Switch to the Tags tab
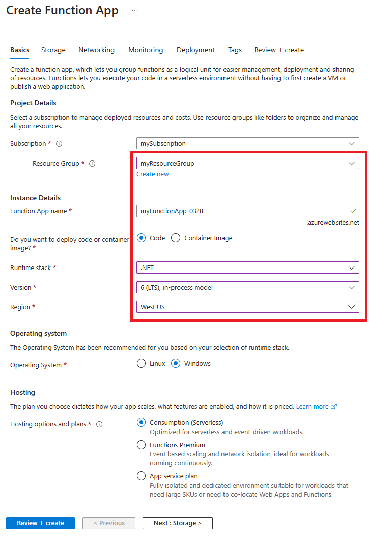 (x=235, y=50)
